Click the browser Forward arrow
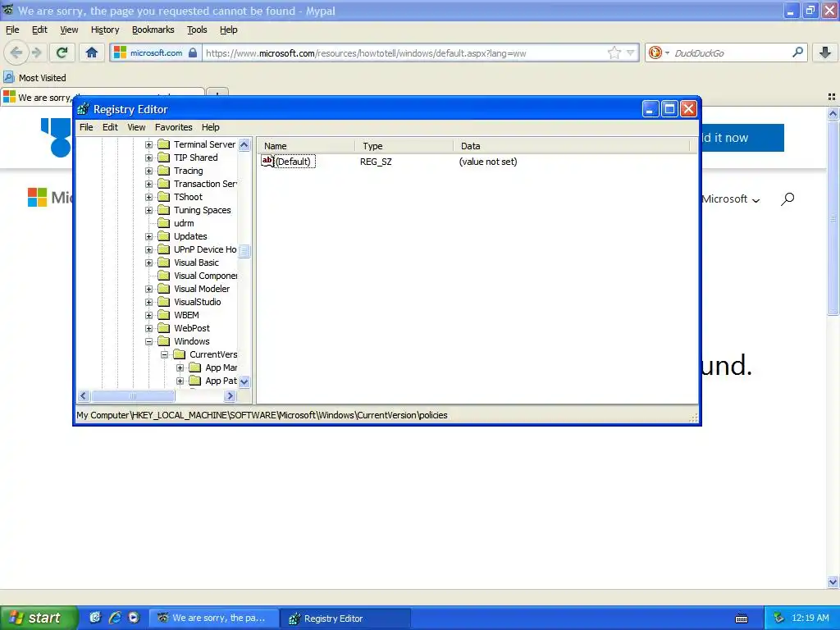The height and width of the screenshot is (630, 840). pyautogui.click(x=36, y=52)
